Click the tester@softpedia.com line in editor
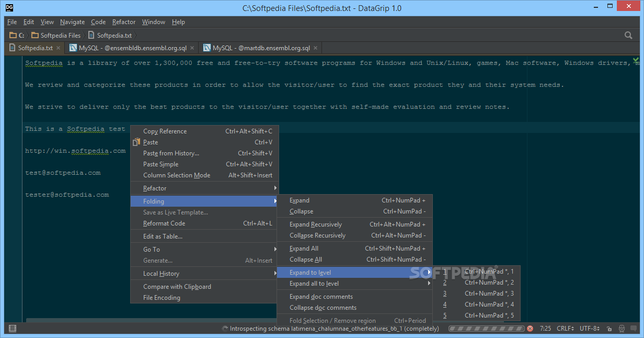Viewport: 644px width, 338px height. pyautogui.click(x=67, y=195)
